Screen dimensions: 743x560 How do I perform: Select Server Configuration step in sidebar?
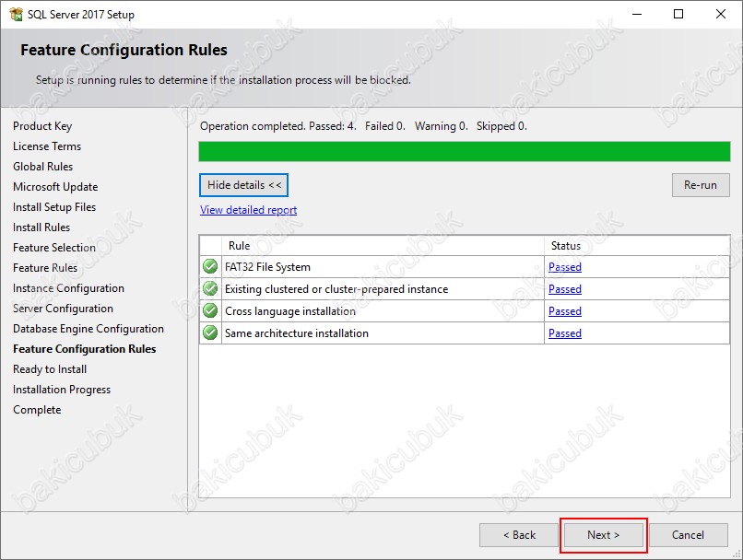pos(63,309)
